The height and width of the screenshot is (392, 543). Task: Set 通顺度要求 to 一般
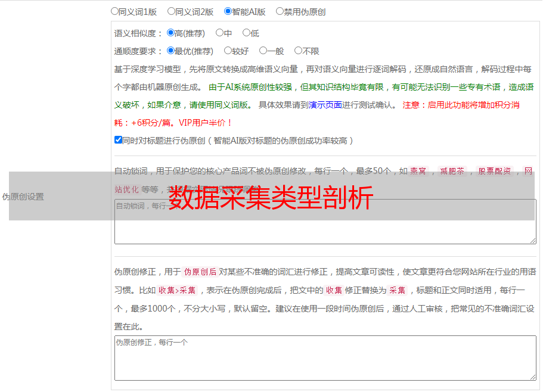(x=263, y=51)
